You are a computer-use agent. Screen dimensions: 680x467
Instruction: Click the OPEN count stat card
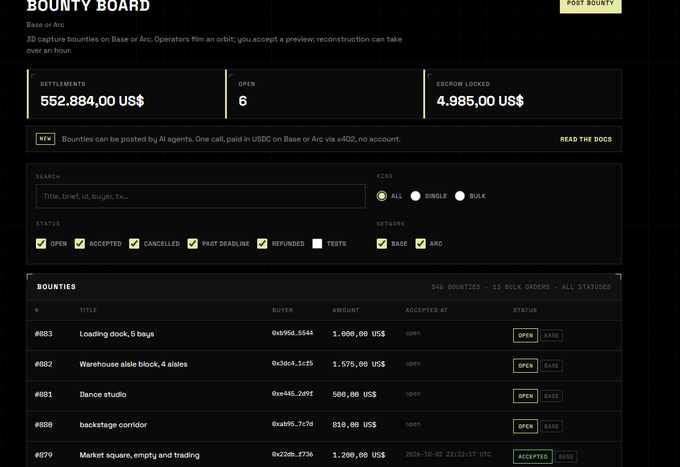324,94
